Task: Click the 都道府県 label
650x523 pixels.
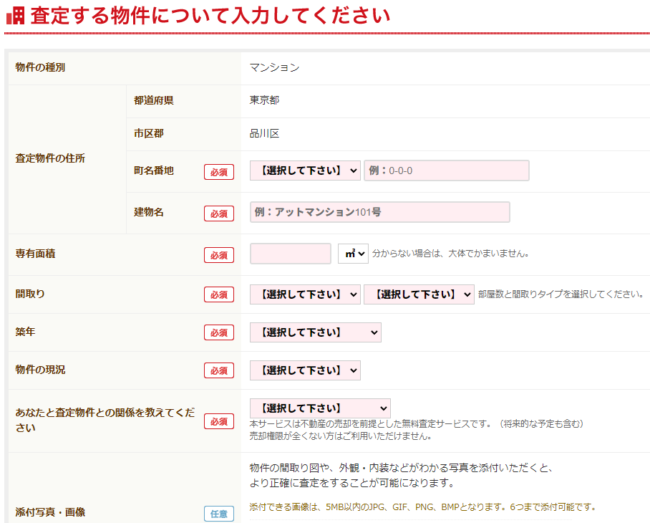Action: (x=154, y=100)
